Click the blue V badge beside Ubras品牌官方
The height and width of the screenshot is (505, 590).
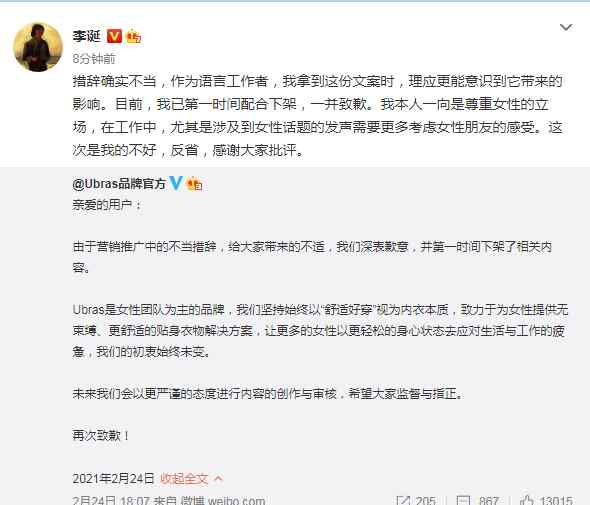tap(176, 183)
